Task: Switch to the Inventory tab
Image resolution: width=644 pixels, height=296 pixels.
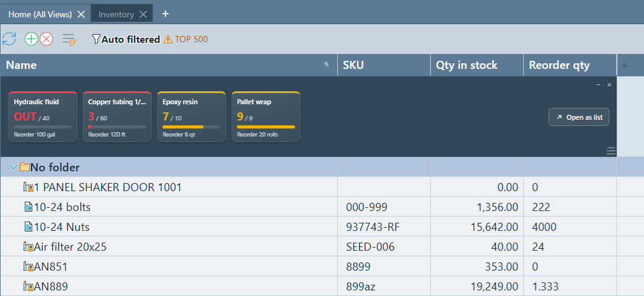Action: pyautogui.click(x=117, y=14)
